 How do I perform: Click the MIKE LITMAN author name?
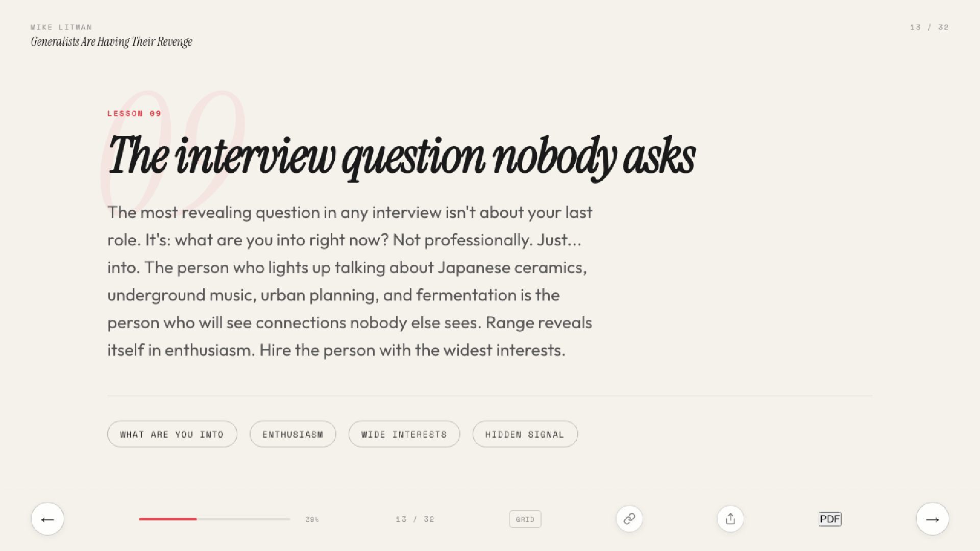pos(61,27)
